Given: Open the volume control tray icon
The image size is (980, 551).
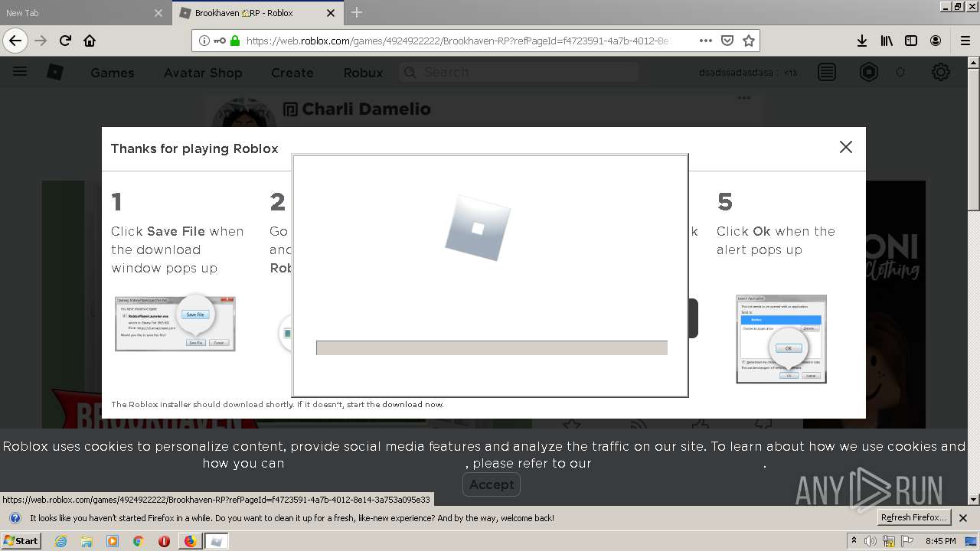Looking at the screenshot, I should pyautogui.click(x=870, y=541).
